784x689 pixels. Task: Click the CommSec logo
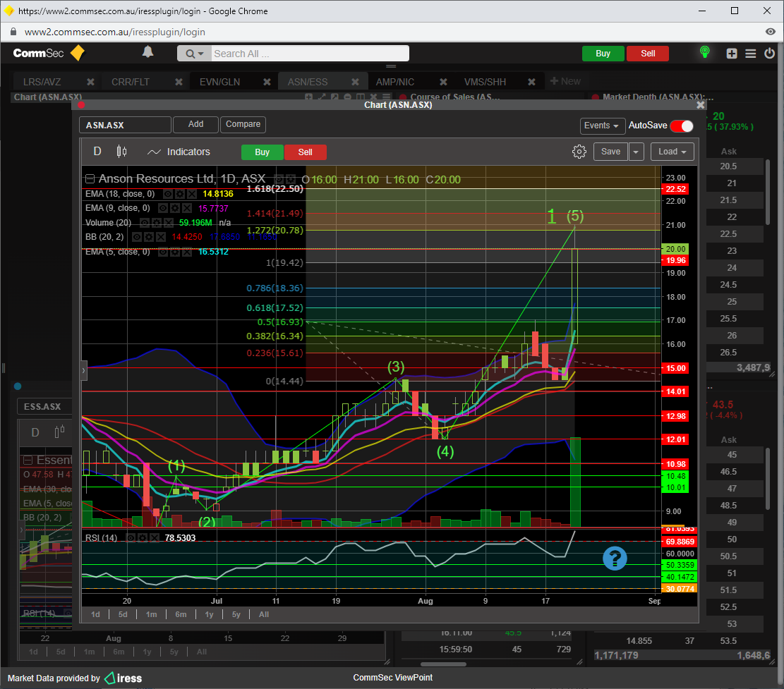[x=49, y=53]
